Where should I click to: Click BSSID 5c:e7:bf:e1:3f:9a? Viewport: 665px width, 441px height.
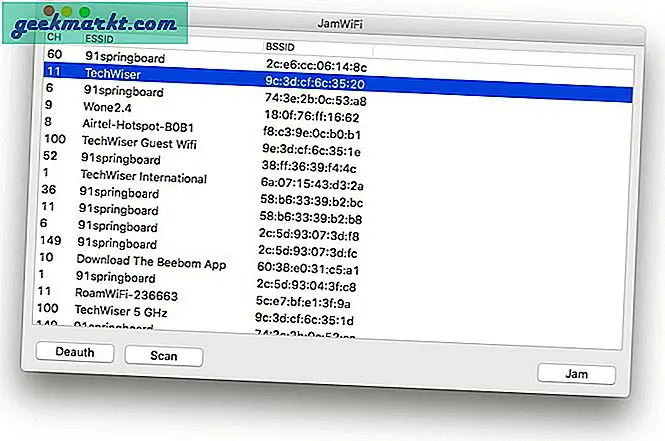pyautogui.click(x=303, y=302)
